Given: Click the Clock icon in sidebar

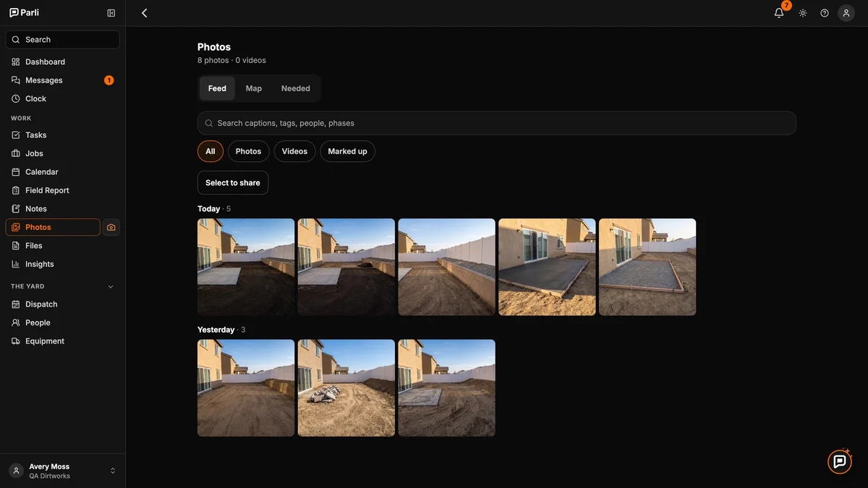Looking at the screenshot, I should pyautogui.click(x=16, y=98).
